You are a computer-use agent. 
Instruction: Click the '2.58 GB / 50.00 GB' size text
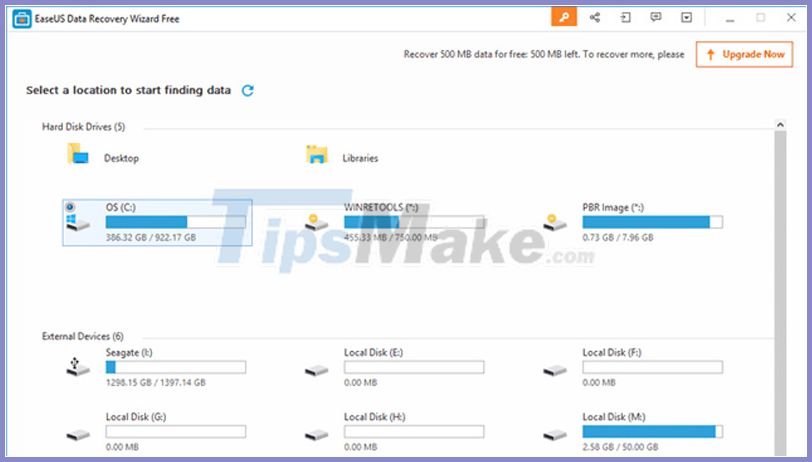(x=620, y=447)
